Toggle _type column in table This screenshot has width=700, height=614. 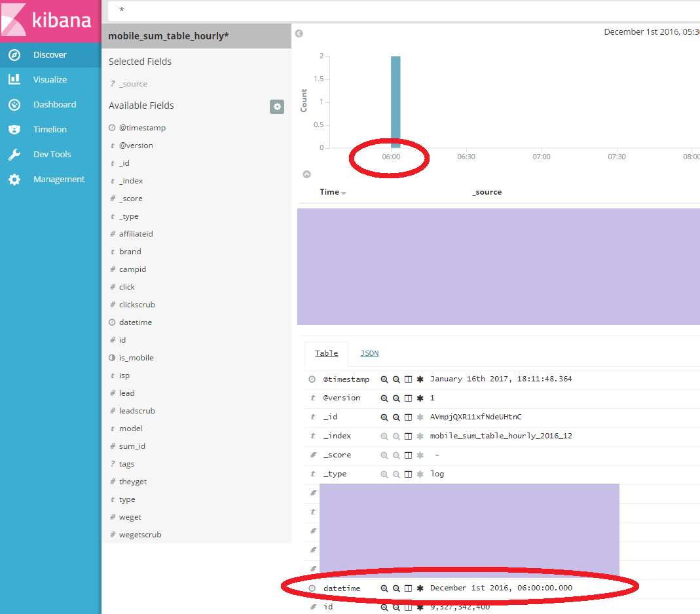click(x=408, y=474)
